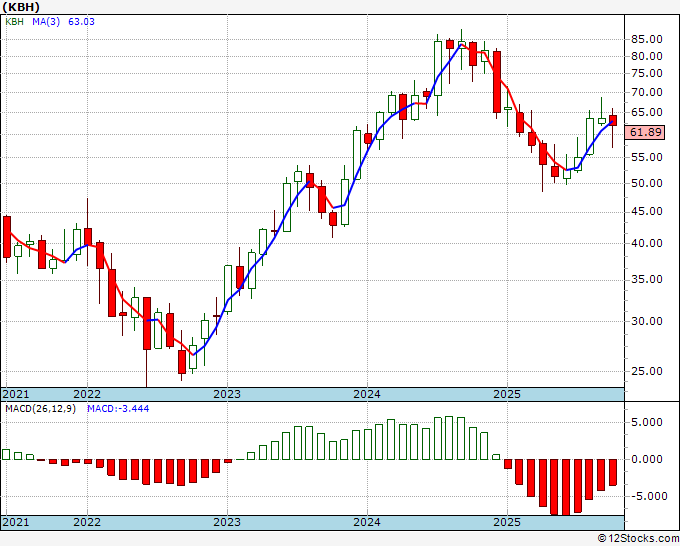Click the MACD(26,12,9) indicator label

coord(40,409)
